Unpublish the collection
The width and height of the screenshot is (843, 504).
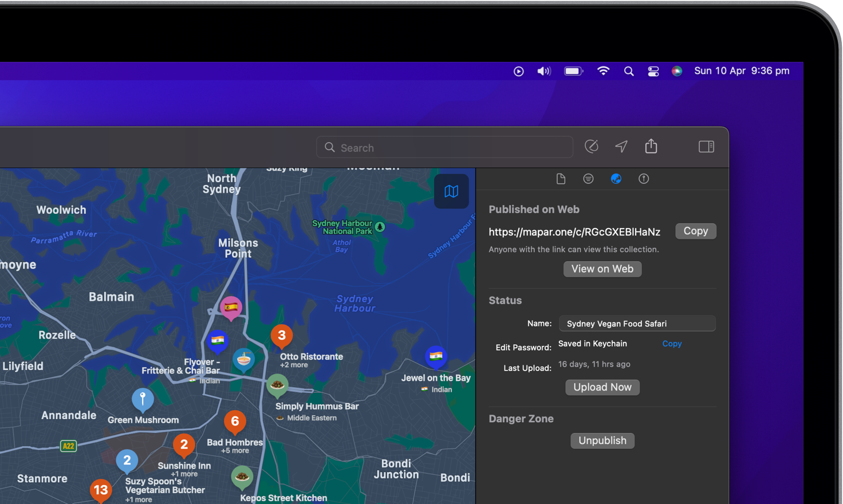pos(602,440)
